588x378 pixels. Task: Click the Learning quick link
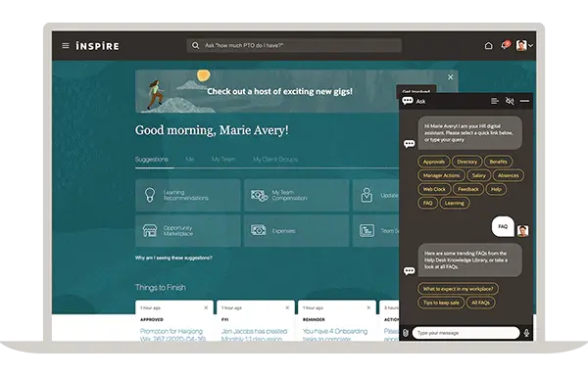455,203
